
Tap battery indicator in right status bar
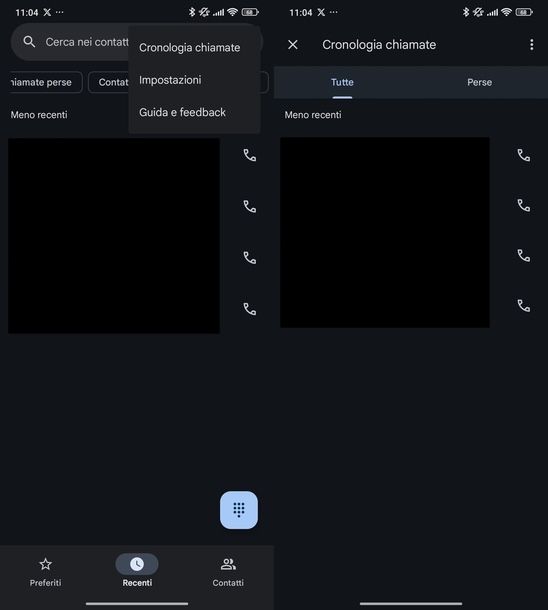coord(524,12)
